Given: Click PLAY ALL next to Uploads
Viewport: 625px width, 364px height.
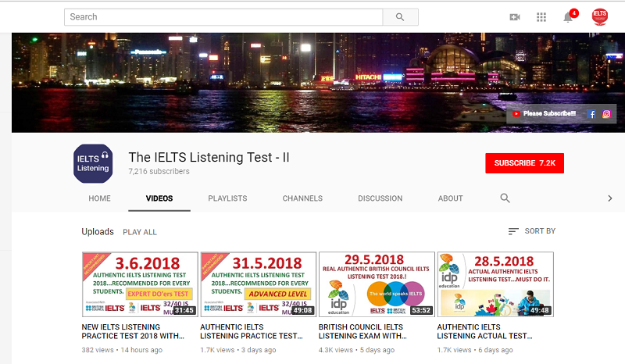Looking at the screenshot, I should coord(140,232).
